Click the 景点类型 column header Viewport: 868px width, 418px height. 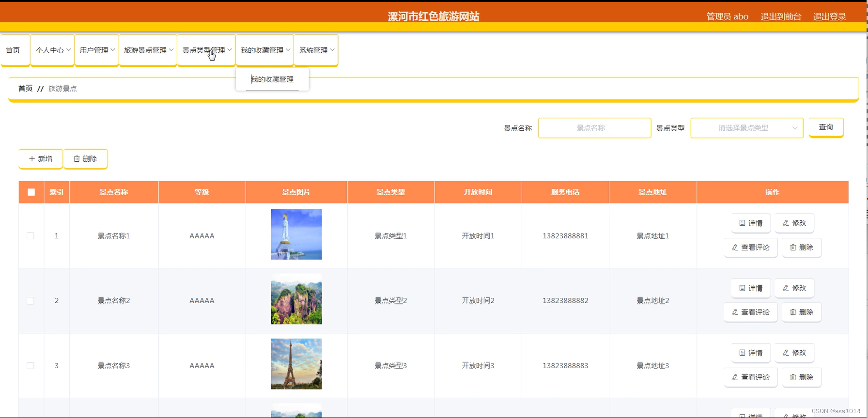(x=391, y=192)
